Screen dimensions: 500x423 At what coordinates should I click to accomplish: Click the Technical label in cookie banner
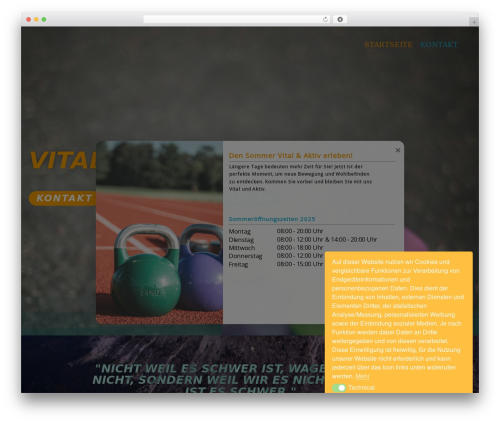(x=362, y=388)
